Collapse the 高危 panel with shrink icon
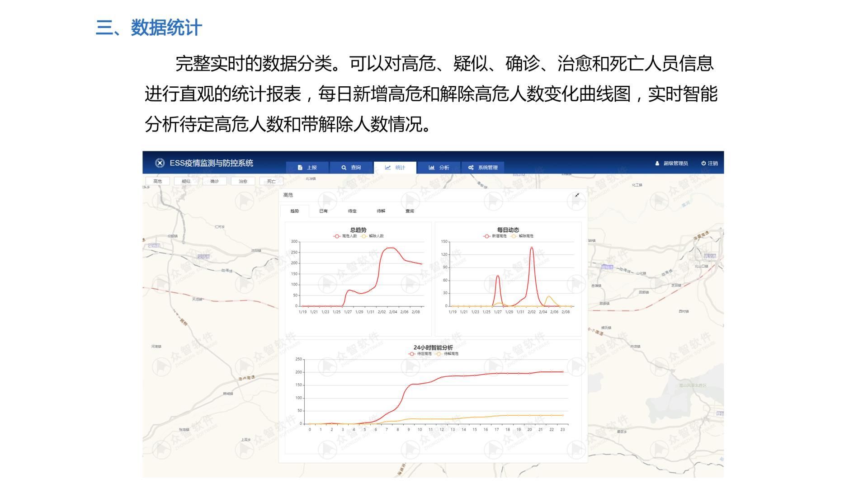The height and width of the screenshot is (493, 868). [x=577, y=195]
